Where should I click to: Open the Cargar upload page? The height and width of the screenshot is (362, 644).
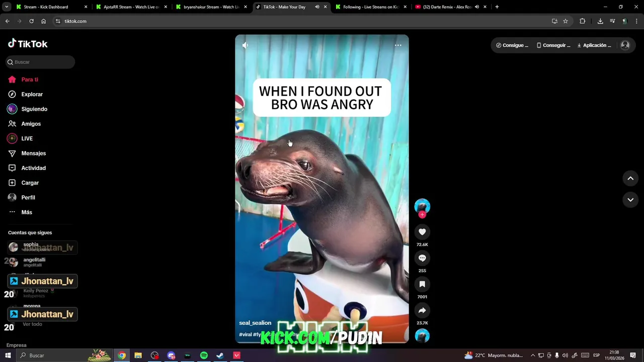click(x=24, y=183)
